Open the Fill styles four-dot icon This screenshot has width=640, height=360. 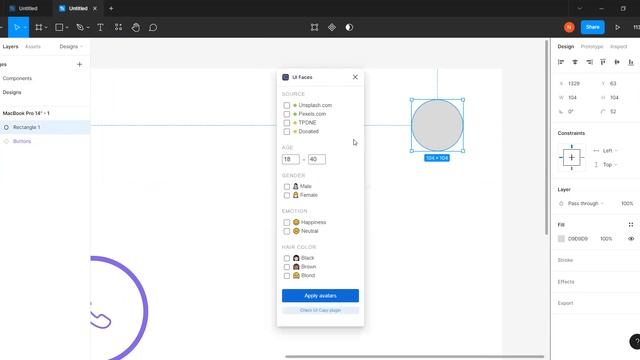631,224
